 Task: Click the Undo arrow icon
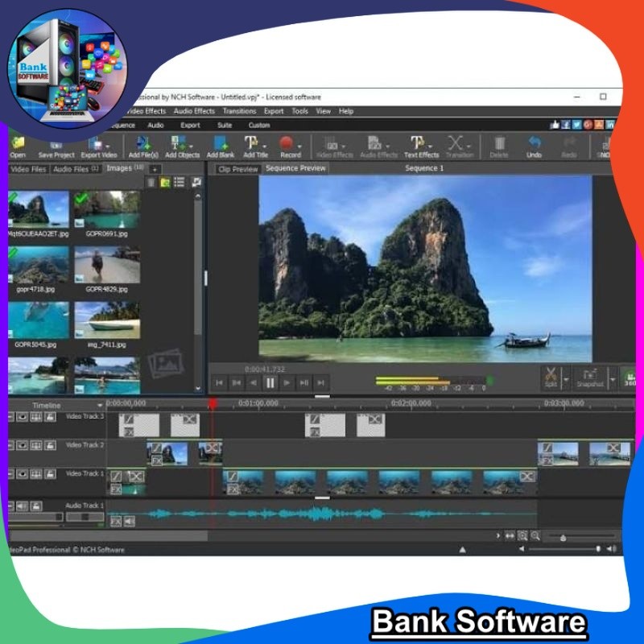point(534,145)
